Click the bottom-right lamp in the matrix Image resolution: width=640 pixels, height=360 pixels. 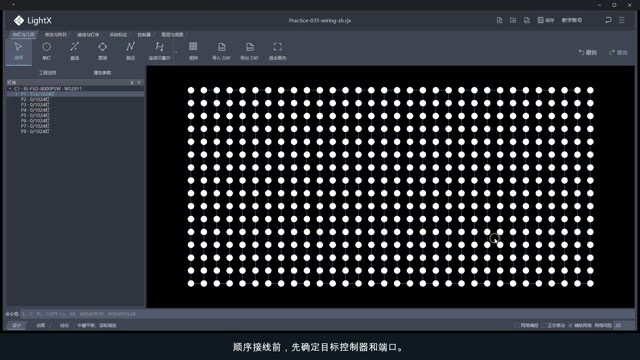pyautogui.click(x=590, y=283)
